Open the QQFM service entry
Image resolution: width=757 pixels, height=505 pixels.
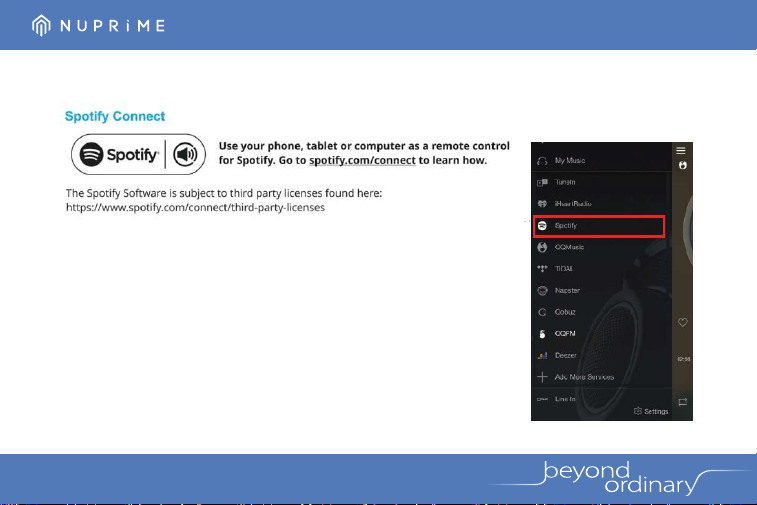602,334
